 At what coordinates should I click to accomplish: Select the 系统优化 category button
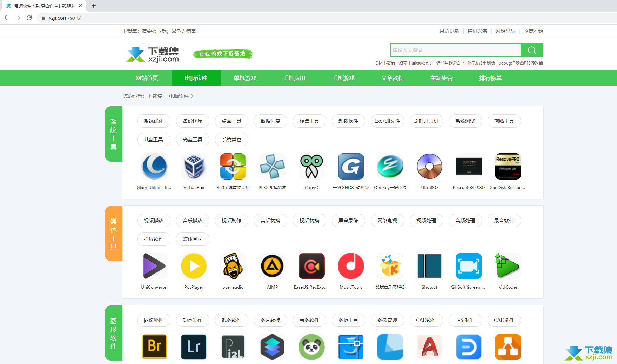tap(154, 121)
